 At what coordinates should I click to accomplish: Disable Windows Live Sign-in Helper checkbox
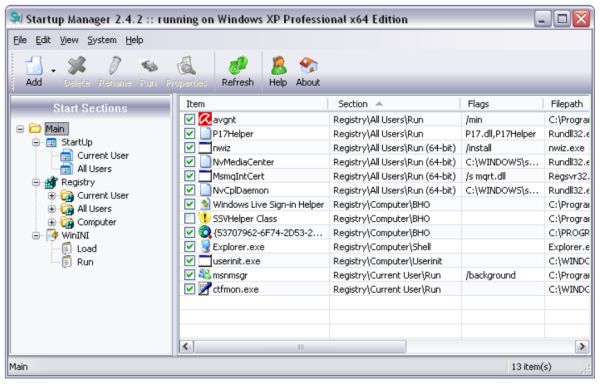189,204
